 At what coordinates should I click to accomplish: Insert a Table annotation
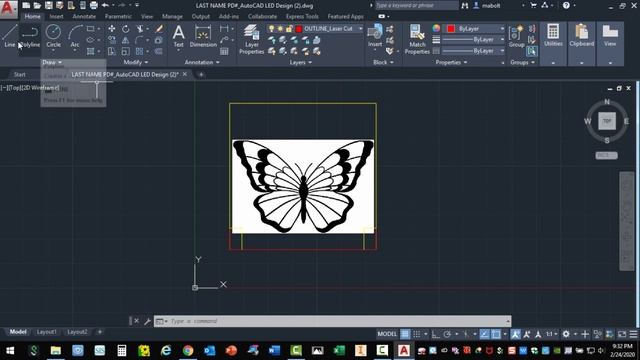(x=224, y=51)
